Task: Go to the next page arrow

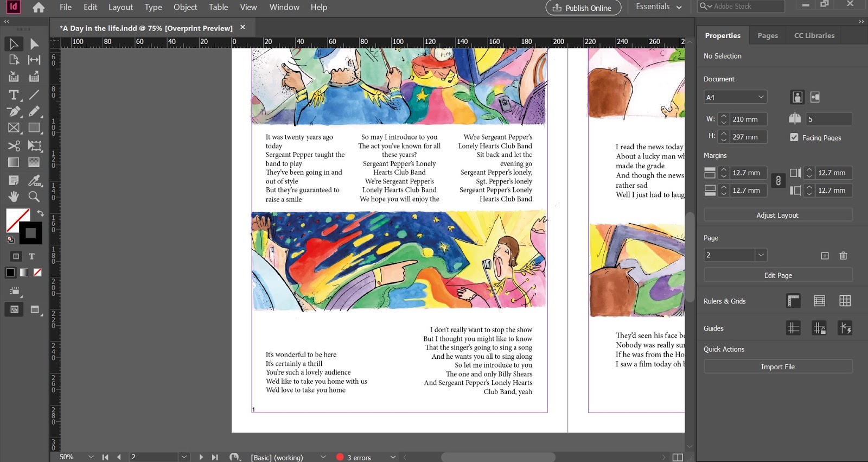Action: point(201,457)
